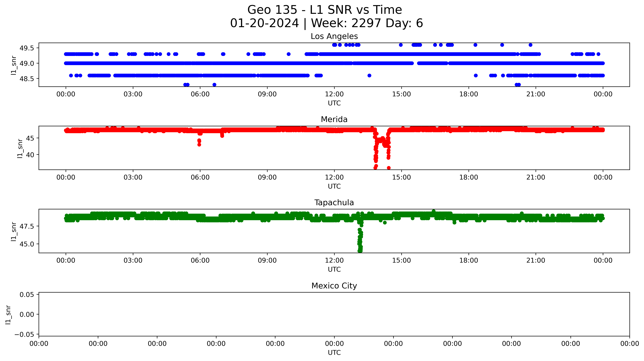Click the "0.00" y-axis tick in Mexico City plot
This screenshot has width=644, height=361.
coord(27,315)
